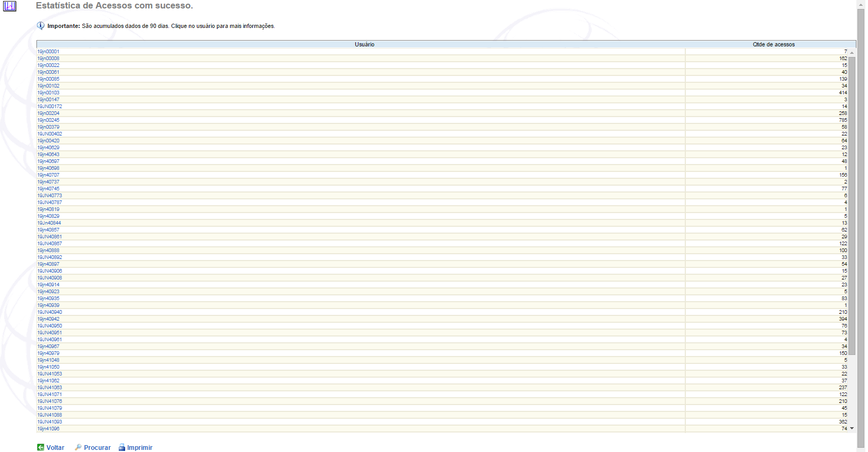Click the blue information icon beside Importante
The width and height of the screenshot is (868, 452).
pyautogui.click(x=41, y=25)
